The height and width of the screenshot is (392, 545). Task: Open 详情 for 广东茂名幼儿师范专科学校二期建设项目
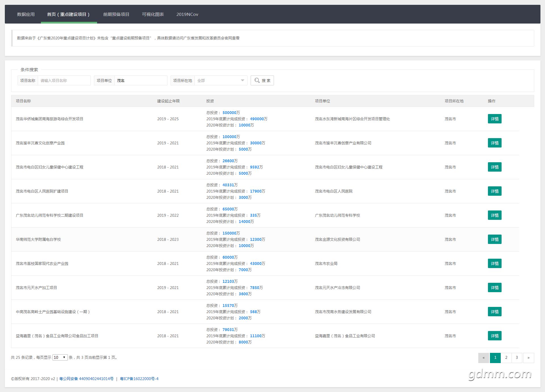494,215
